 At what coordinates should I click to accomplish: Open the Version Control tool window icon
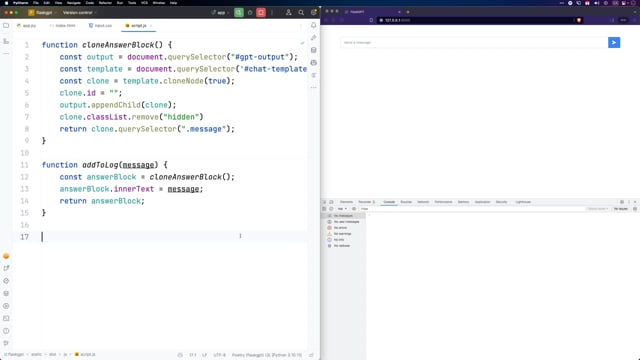(x=6, y=343)
